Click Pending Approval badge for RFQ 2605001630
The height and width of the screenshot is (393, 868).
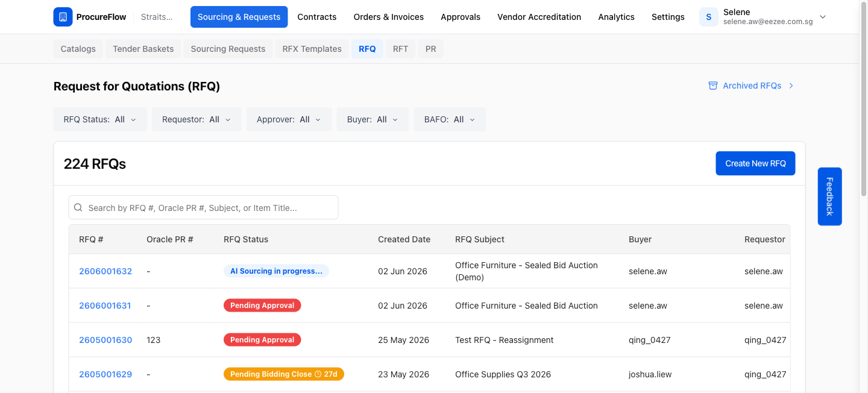pyautogui.click(x=262, y=340)
